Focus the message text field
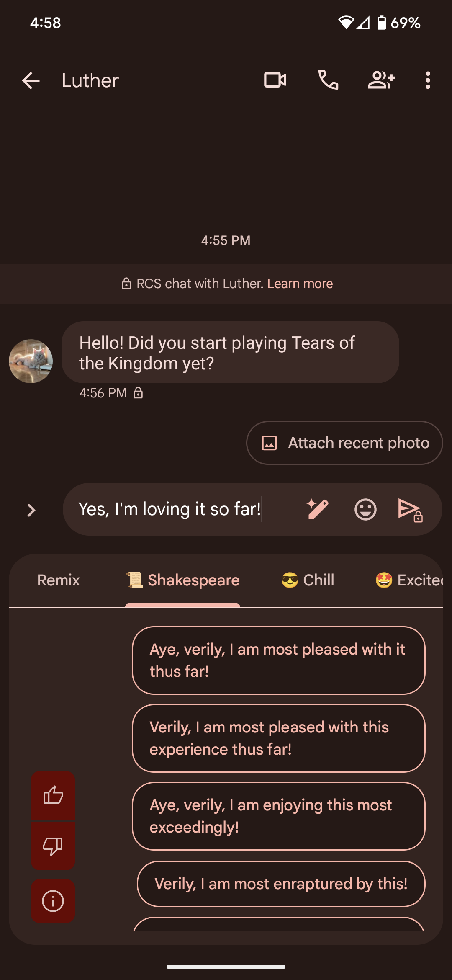This screenshot has height=980, width=452. 180,509
